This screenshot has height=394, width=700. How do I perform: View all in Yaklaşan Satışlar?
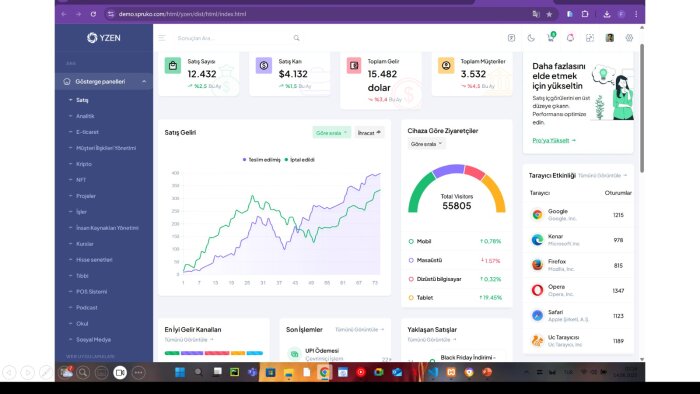431,340
